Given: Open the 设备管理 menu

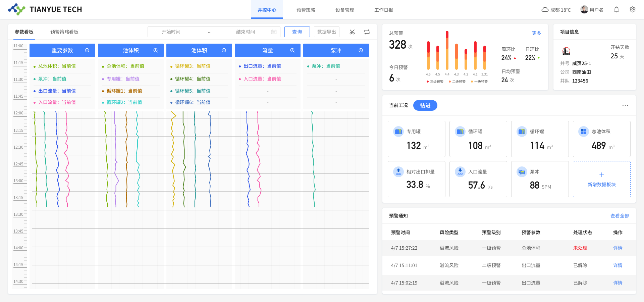Looking at the screenshot, I should coord(345,10).
